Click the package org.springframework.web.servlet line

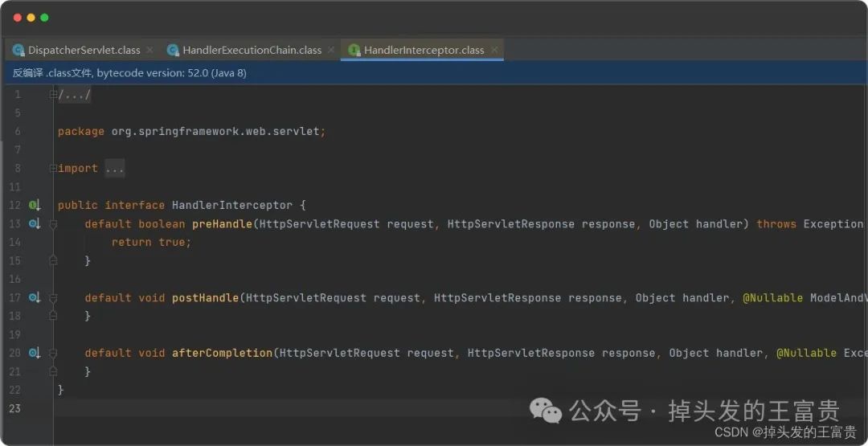[192, 132]
